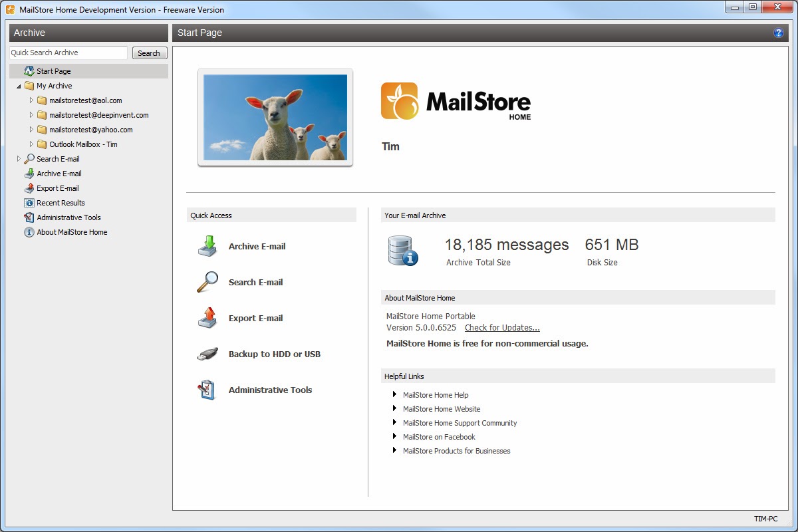Open Archive E-mail from sidebar

[59, 174]
